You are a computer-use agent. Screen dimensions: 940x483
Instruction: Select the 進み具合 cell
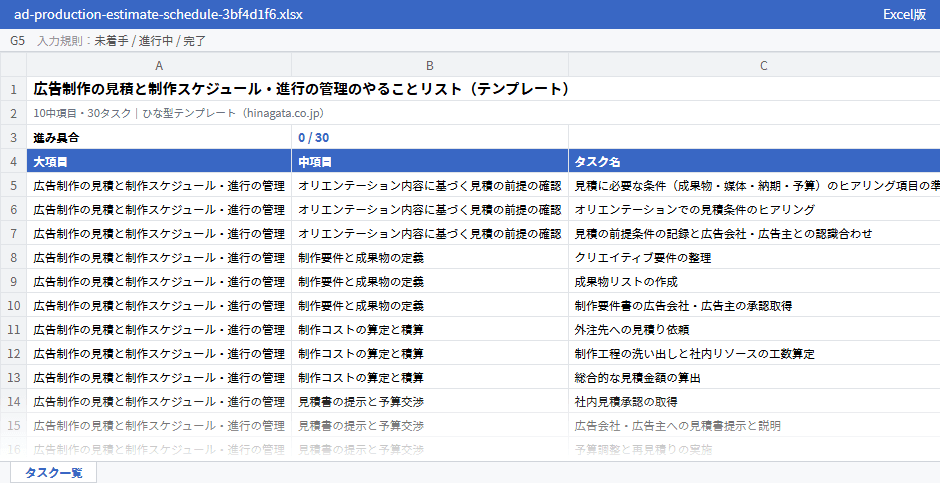coord(159,137)
